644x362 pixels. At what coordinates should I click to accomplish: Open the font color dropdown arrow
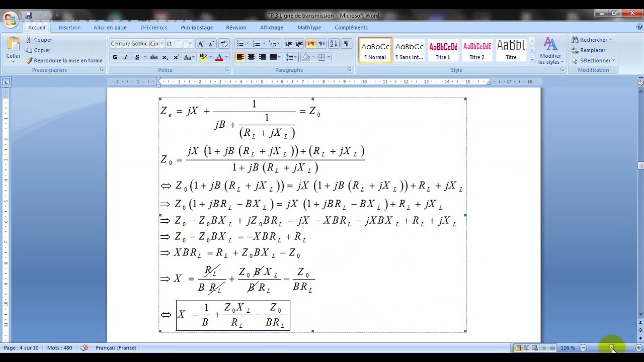pyautogui.click(x=226, y=57)
